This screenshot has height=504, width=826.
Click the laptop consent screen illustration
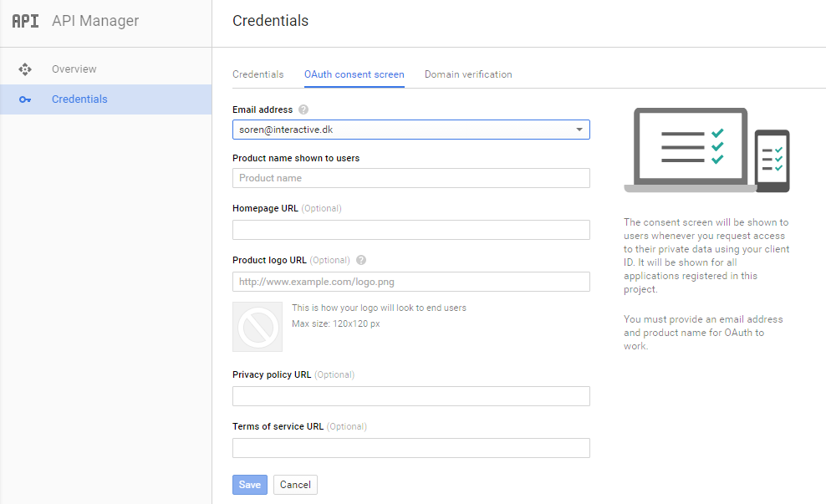tap(690, 150)
